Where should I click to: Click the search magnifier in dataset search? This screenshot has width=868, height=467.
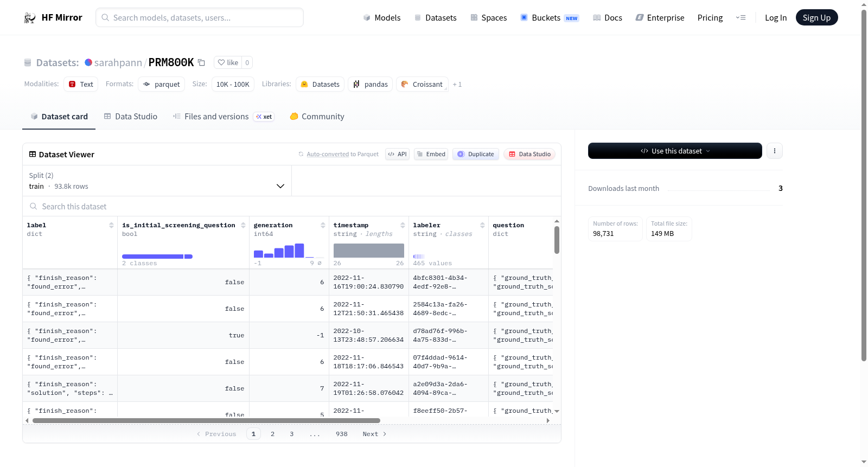(34, 206)
